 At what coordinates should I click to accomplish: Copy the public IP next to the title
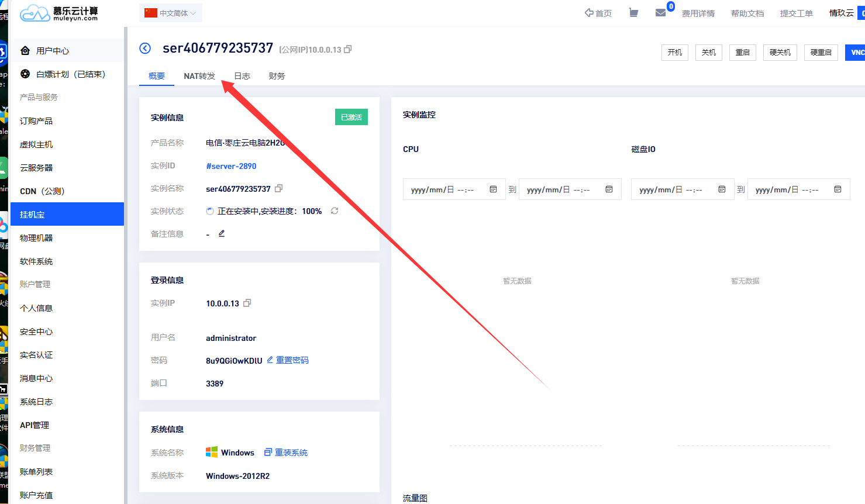pyautogui.click(x=348, y=50)
